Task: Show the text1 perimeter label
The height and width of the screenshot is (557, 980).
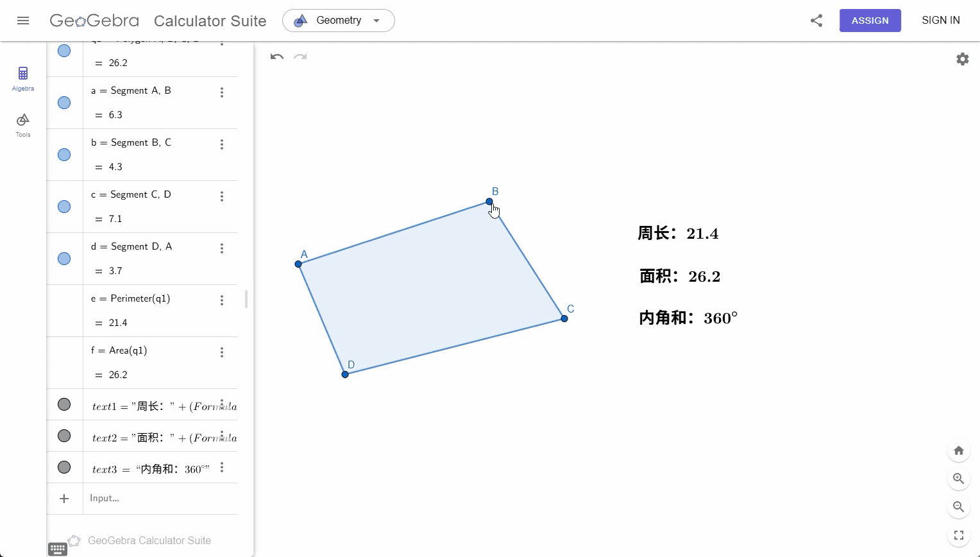Action: point(64,404)
